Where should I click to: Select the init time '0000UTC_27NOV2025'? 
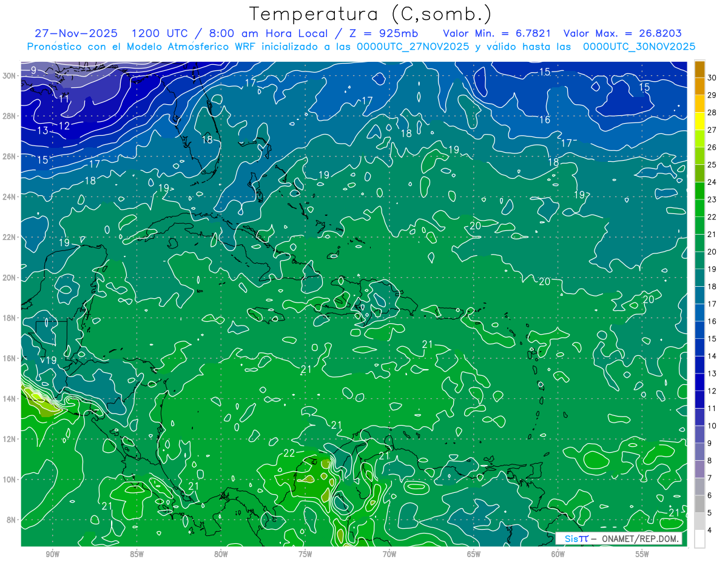(x=413, y=47)
